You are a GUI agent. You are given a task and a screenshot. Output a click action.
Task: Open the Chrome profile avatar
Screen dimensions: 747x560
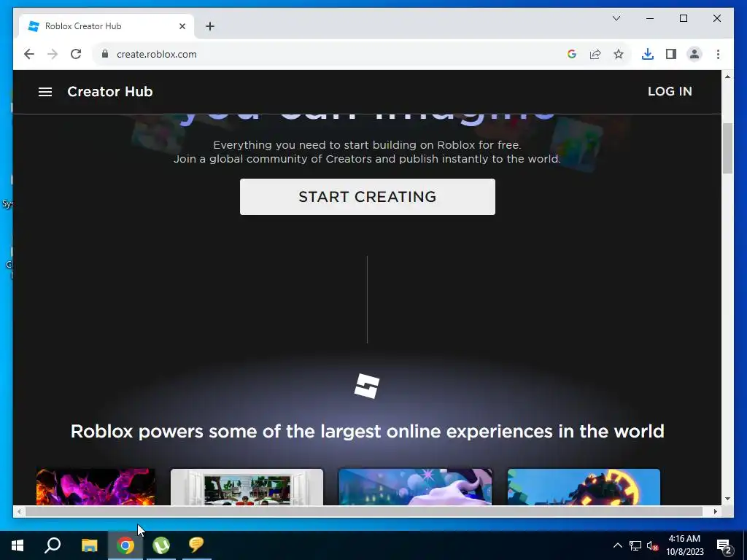pos(694,54)
